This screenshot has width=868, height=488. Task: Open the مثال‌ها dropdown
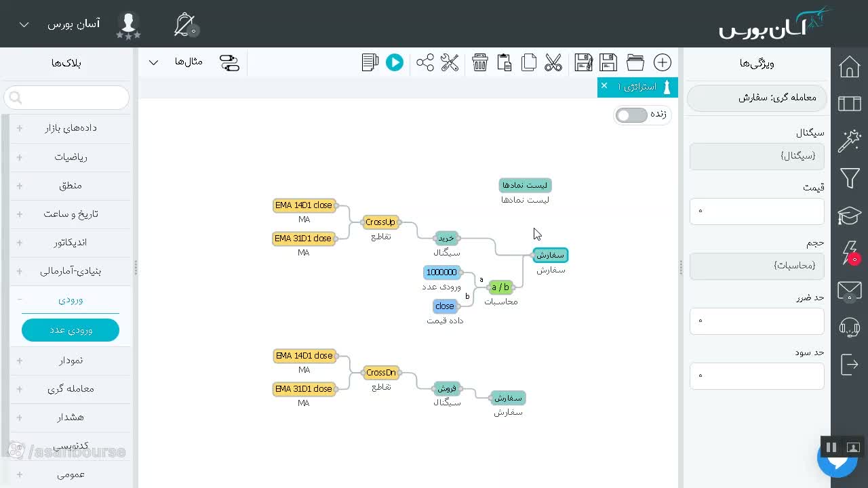(176, 62)
